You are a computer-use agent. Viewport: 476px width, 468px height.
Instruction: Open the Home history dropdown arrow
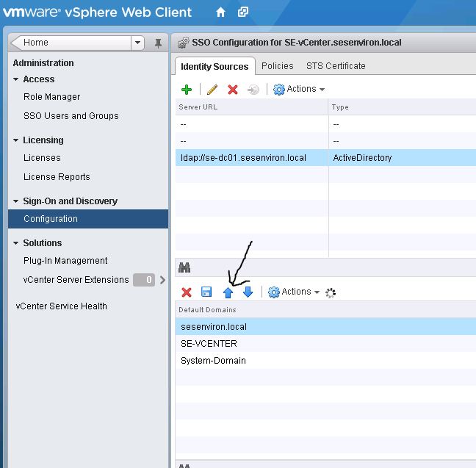tap(137, 43)
